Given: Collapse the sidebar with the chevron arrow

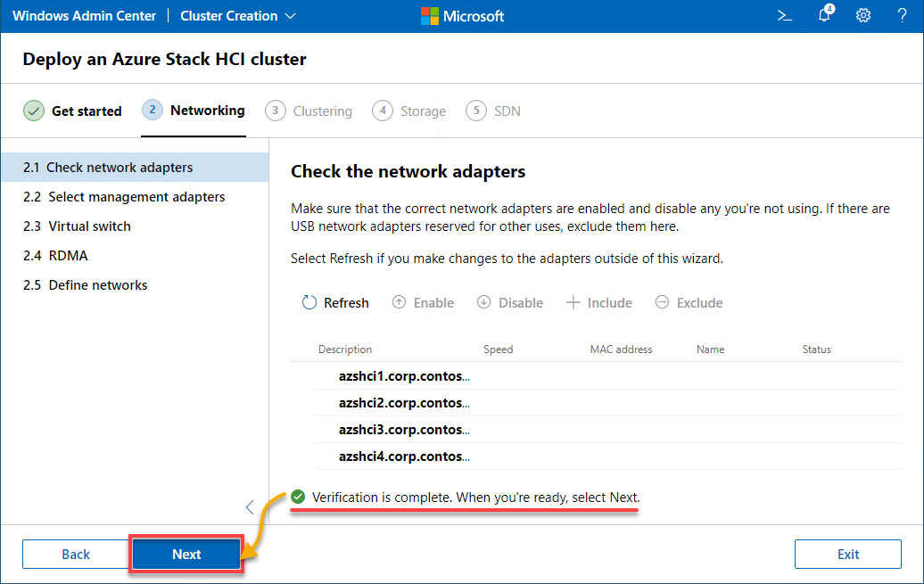Looking at the screenshot, I should 250,506.
